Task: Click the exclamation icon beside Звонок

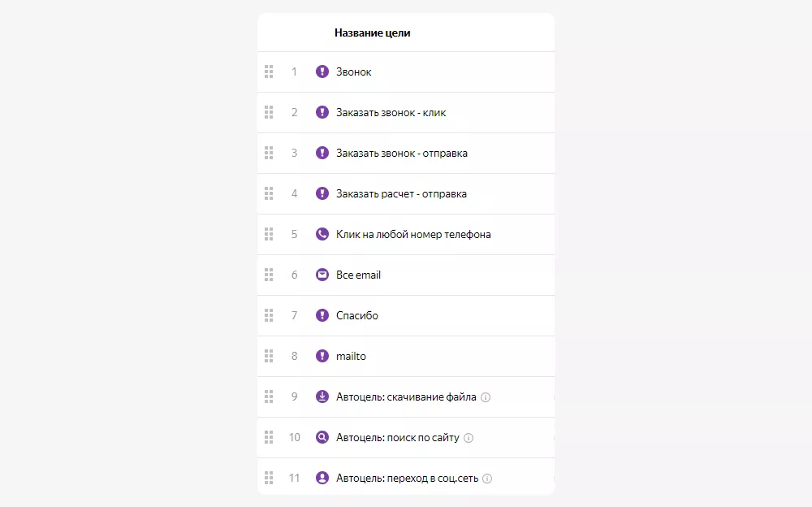Action: click(322, 71)
